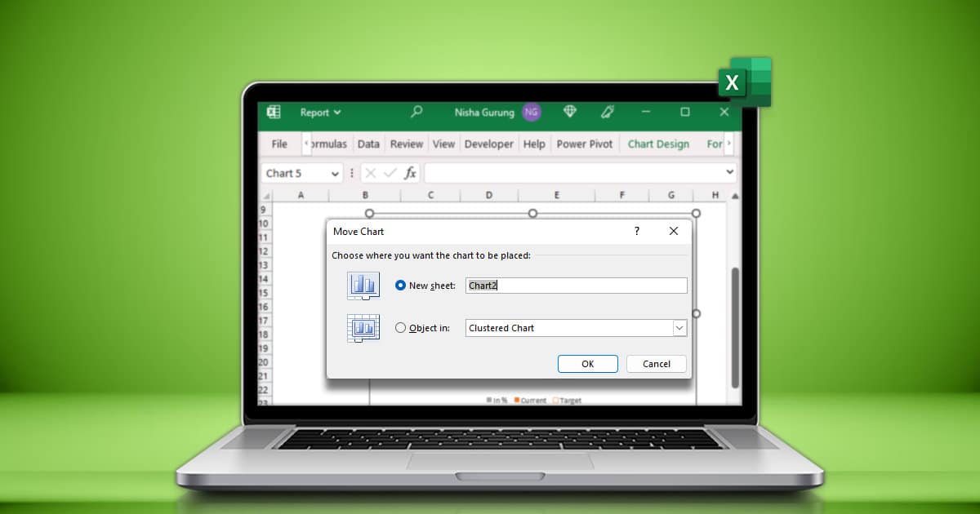
Task: Switch to the Chart Design tab
Action: pyautogui.click(x=658, y=144)
